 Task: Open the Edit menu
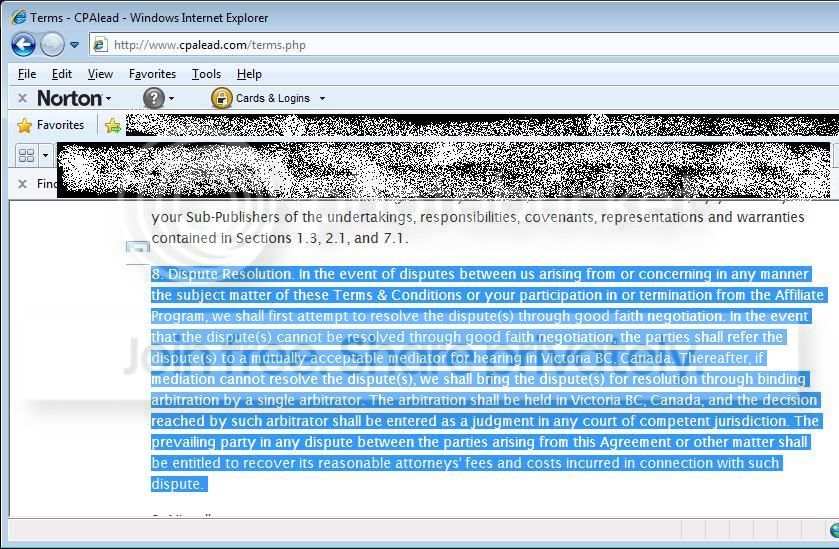pos(62,74)
